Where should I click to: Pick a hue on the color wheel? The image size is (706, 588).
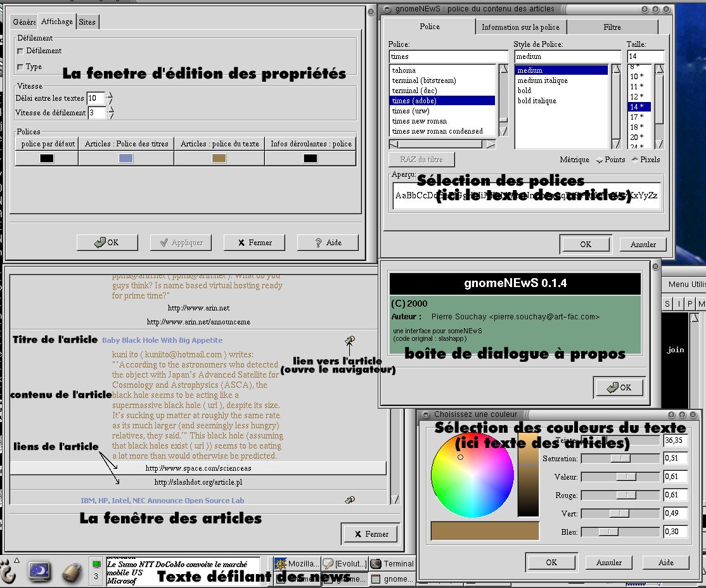tap(472, 475)
